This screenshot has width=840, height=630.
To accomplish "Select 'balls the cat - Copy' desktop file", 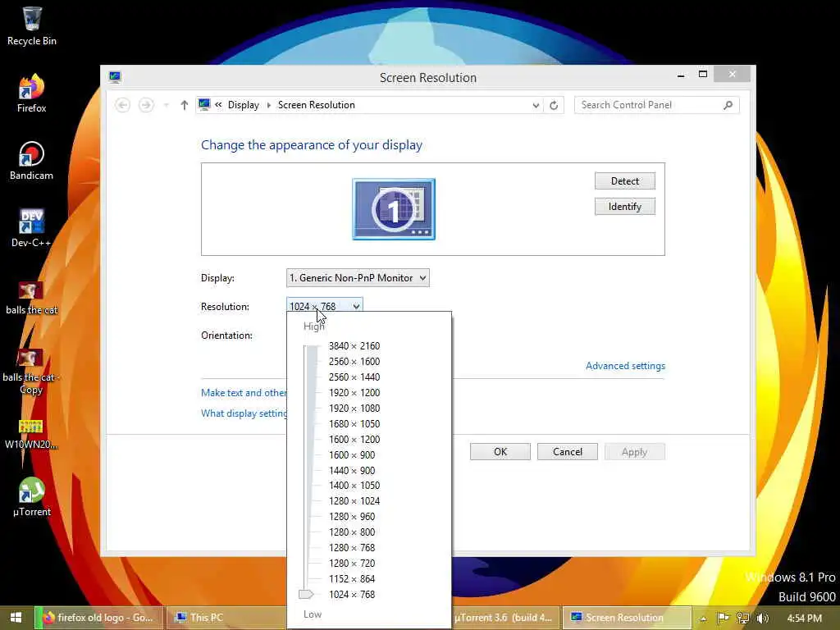I will pos(30,372).
